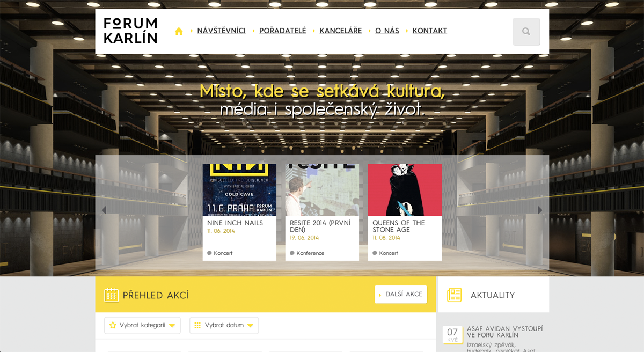Click the Další akce button

pos(401,294)
